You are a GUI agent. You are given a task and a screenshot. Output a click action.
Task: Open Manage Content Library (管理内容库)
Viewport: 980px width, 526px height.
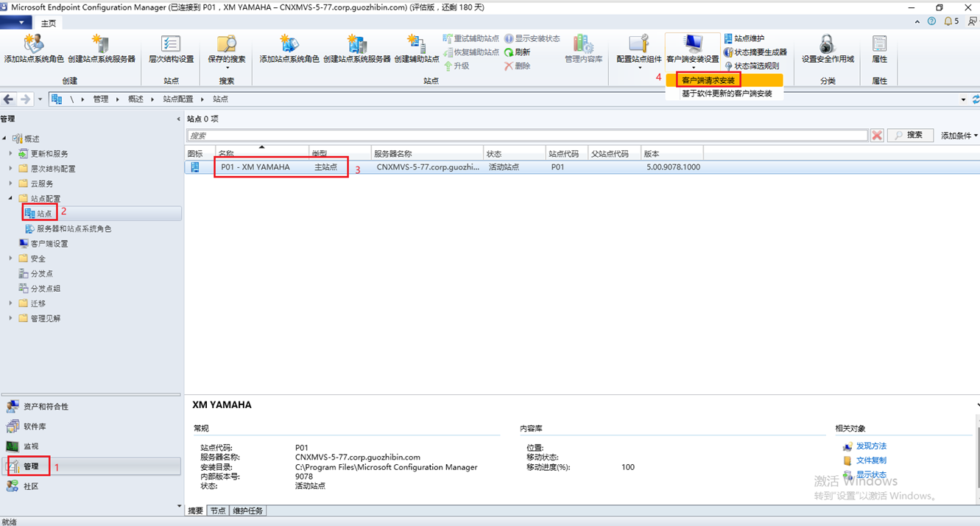click(583, 49)
